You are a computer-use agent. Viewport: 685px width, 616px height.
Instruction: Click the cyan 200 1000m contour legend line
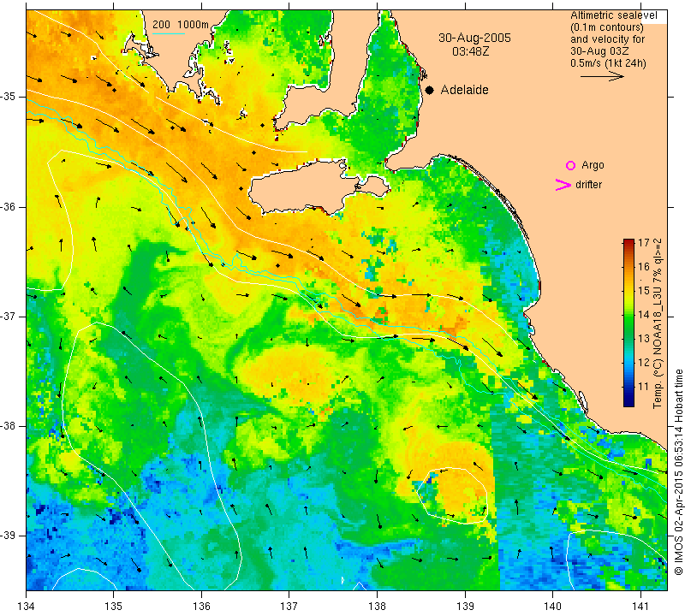[169, 33]
